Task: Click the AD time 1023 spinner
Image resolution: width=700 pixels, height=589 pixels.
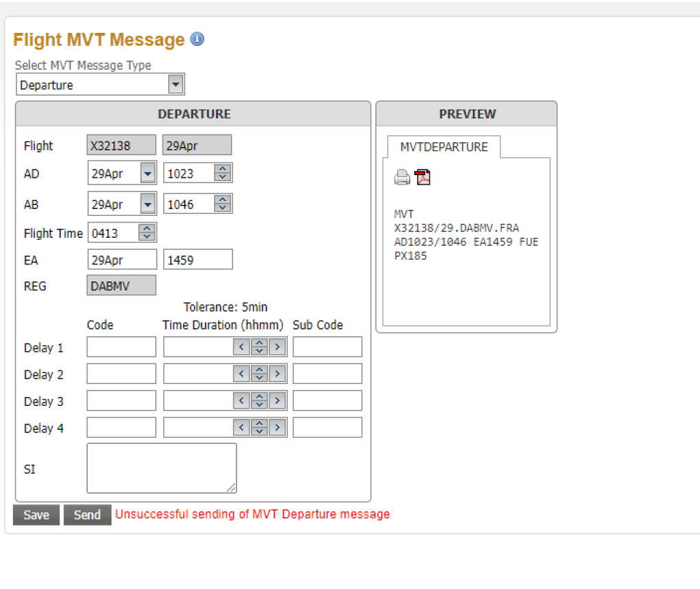Action: [222, 174]
